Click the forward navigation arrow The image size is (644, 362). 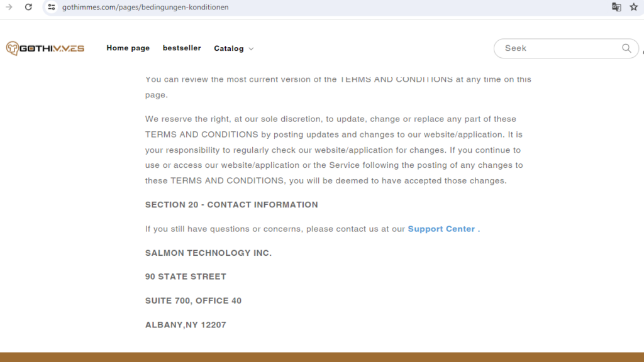[x=9, y=8]
